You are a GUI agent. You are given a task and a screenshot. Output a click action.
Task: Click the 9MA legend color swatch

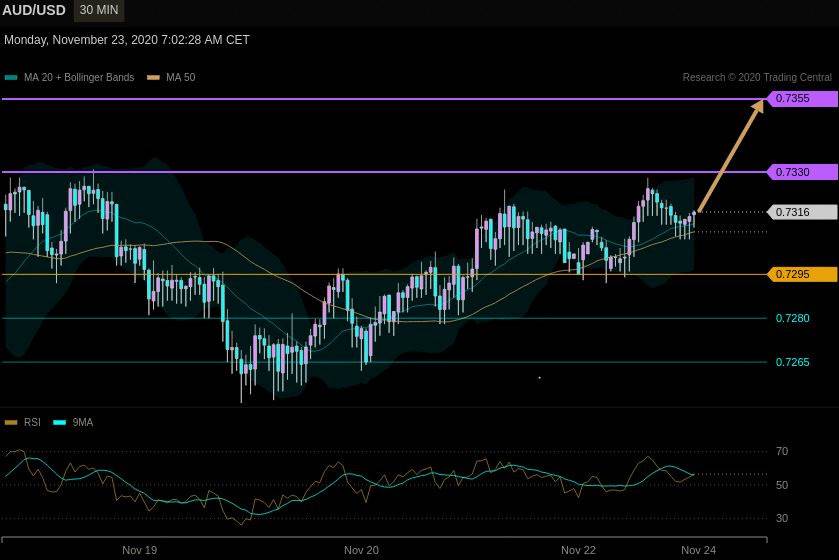(x=59, y=423)
